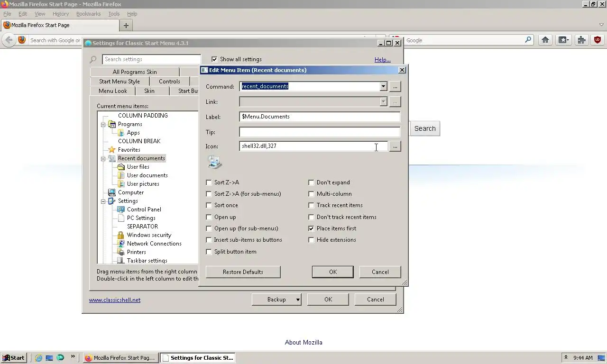Open Firefox bookmarks star menu icon
Image resolution: width=607 pixels, height=364 pixels.
(563, 40)
